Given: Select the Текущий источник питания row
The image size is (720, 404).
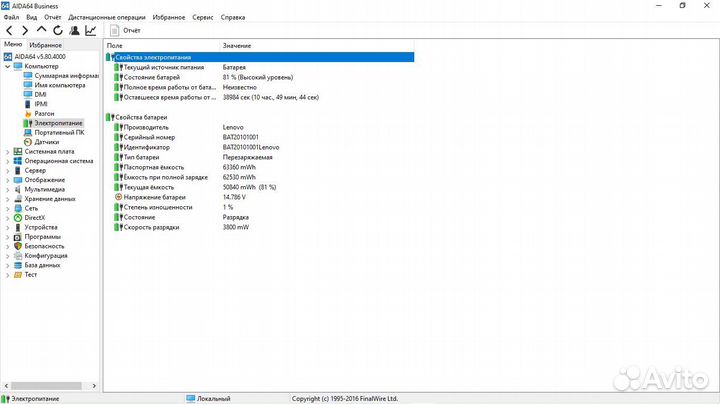Looking at the screenshot, I should tap(259, 67).
